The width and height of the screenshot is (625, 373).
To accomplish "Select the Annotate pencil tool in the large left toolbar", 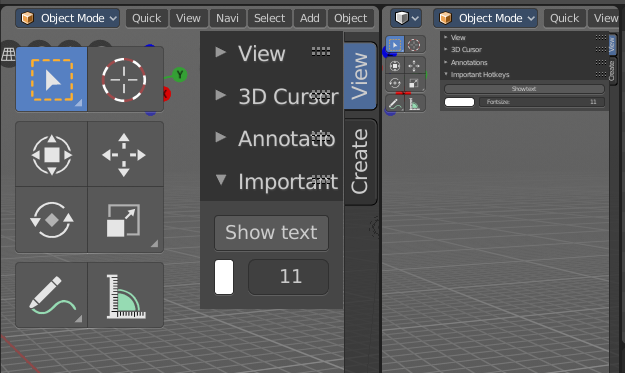I will click(51, 295).
